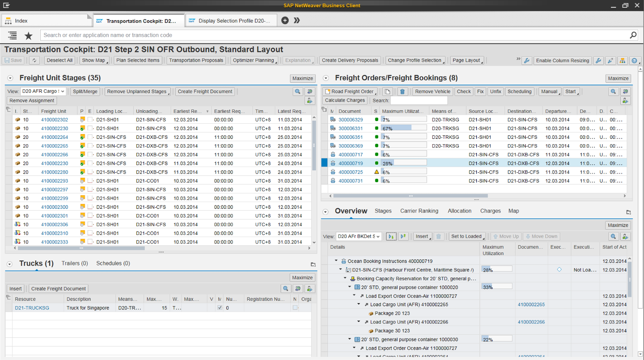Toggle checkbox in freight unit 4100002302 row

[x=90, y=120]
